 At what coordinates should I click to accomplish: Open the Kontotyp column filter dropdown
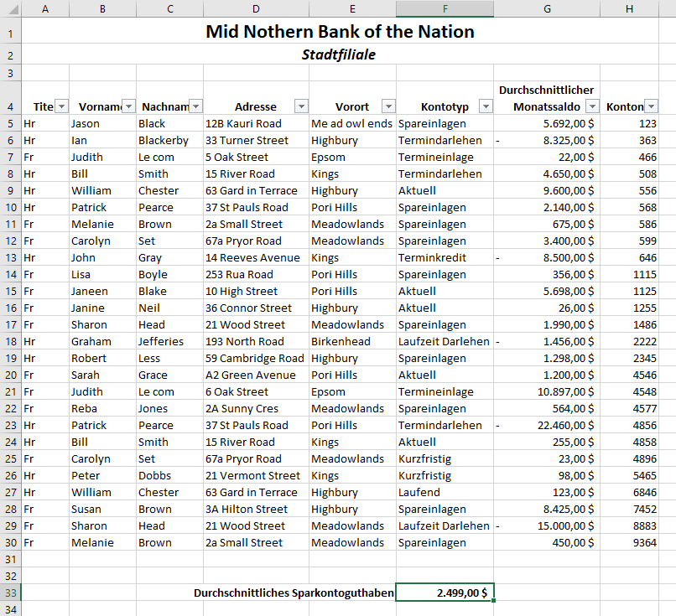pyautogui.click(x=486, y=106)
